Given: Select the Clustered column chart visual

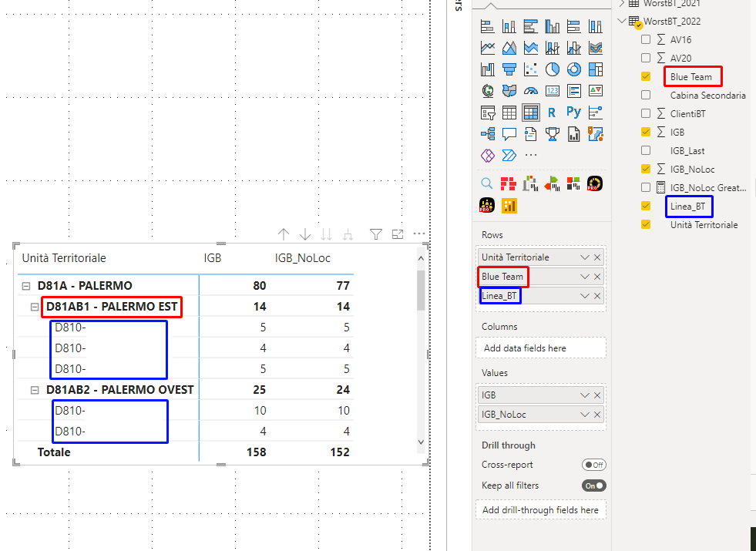Looking at the screenshot, I should click(x=553, y=26).
